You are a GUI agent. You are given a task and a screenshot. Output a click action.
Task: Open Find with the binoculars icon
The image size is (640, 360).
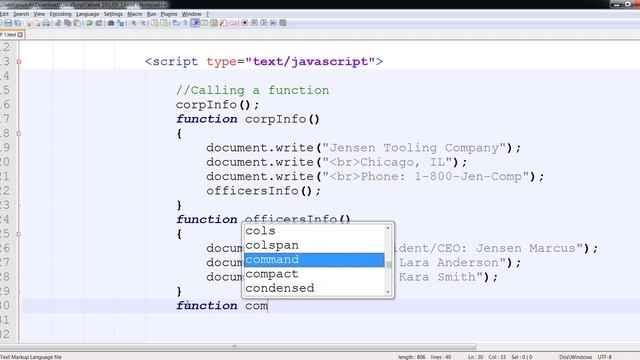pos(111,23)
